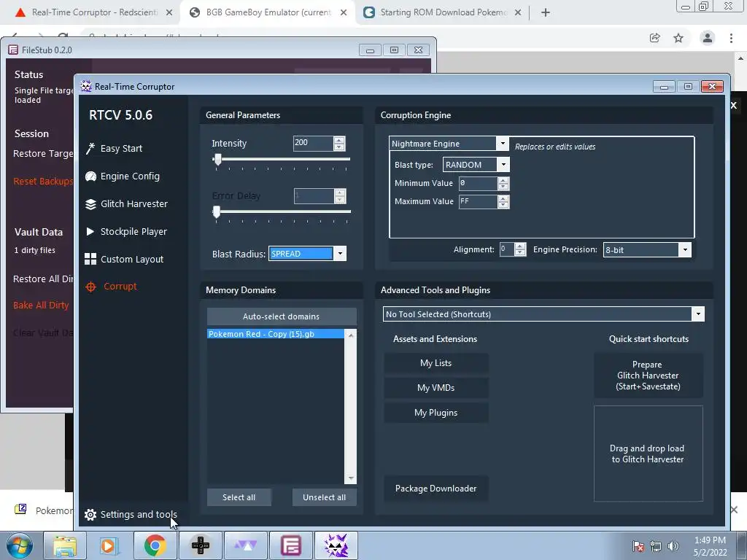
Task: Click the Intensity value field
Action: pyautogui.click(x=314, y=143)
